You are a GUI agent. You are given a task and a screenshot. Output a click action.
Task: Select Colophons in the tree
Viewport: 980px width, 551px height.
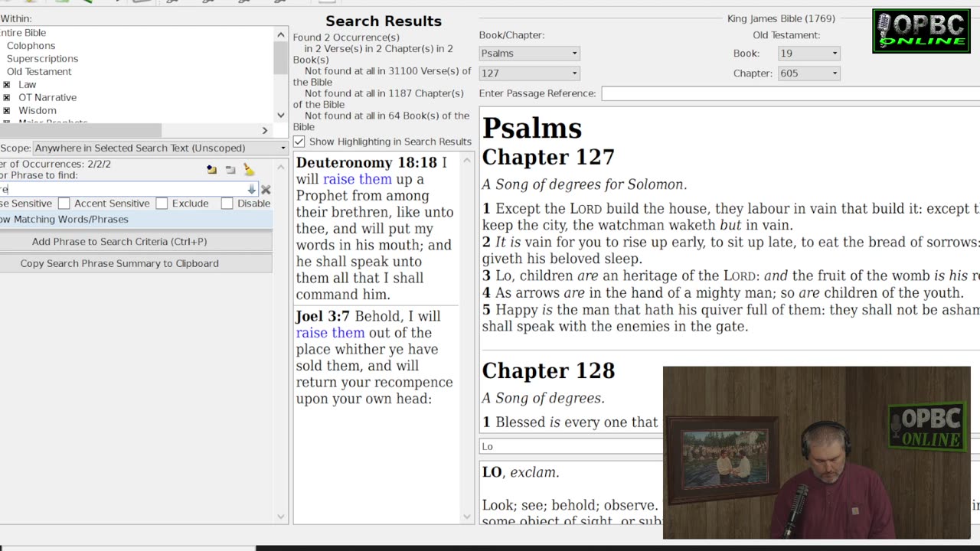[x=31, y=46]
